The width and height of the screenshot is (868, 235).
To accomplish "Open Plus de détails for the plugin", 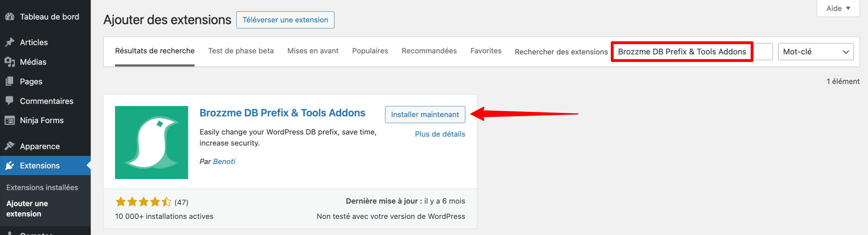I will coord(440,134).
